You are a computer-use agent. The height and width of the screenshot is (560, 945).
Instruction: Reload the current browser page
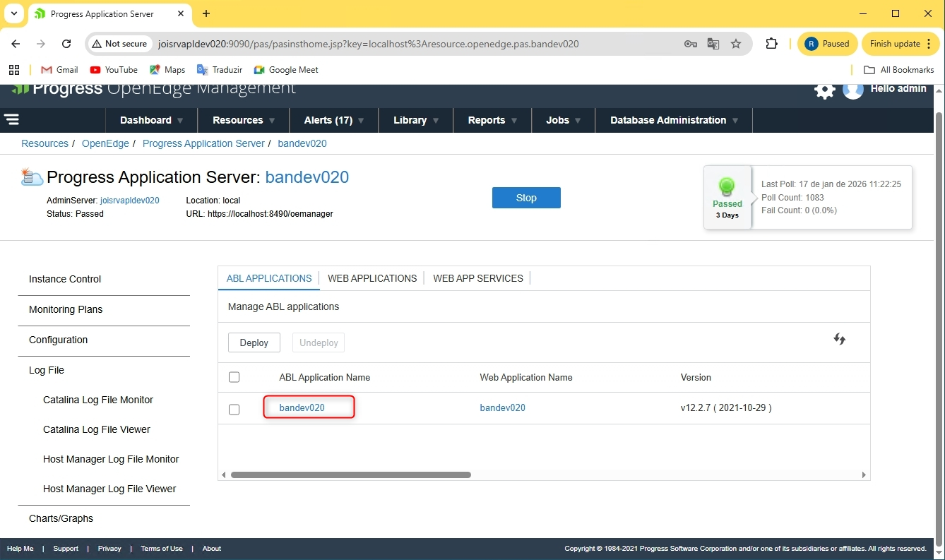pyautogui.click(x=66, y=44)
